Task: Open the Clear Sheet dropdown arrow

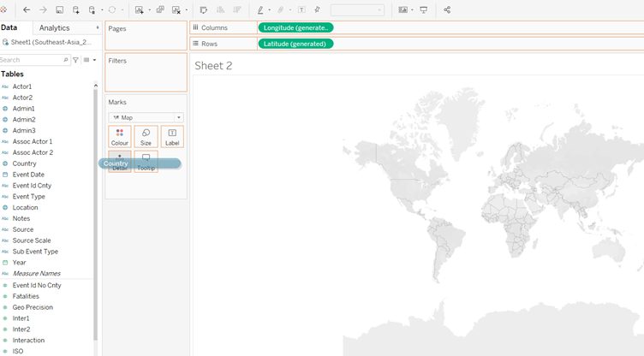Action: [187, 10]
